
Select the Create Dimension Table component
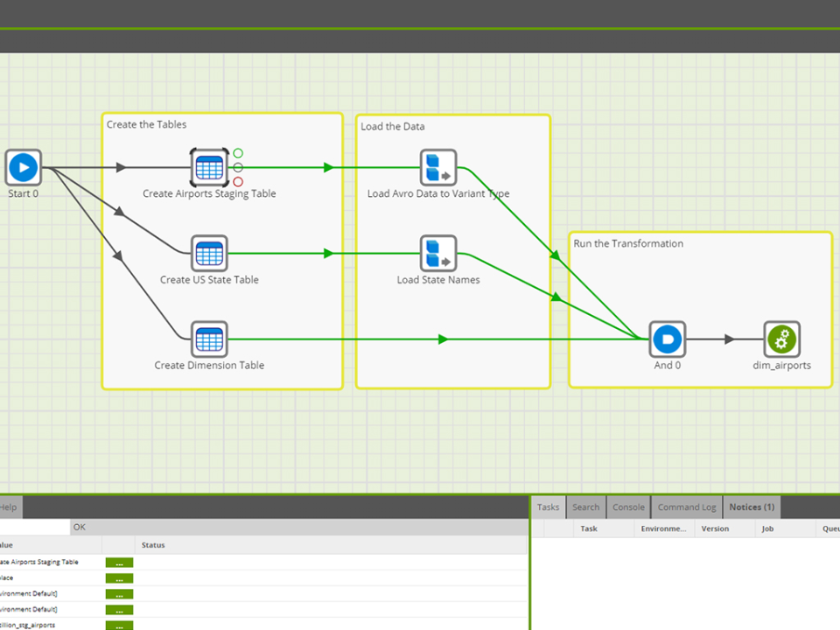point(209,339)
